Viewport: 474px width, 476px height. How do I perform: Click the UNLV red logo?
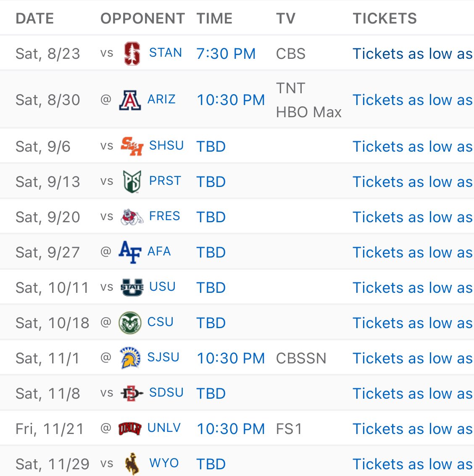pos(130,429)
